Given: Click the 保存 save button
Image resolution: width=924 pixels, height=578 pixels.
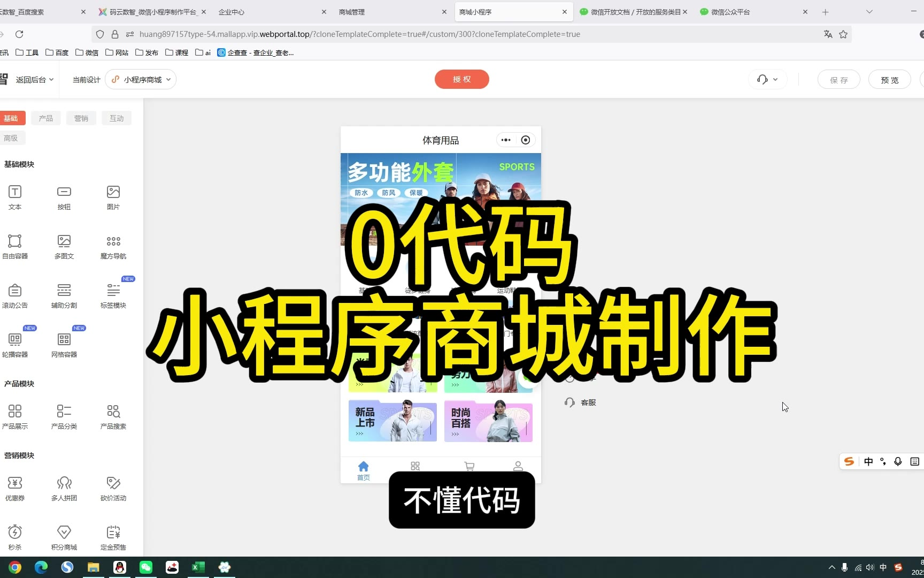Looking at the screenshot, I should click(x=838, y=80).
